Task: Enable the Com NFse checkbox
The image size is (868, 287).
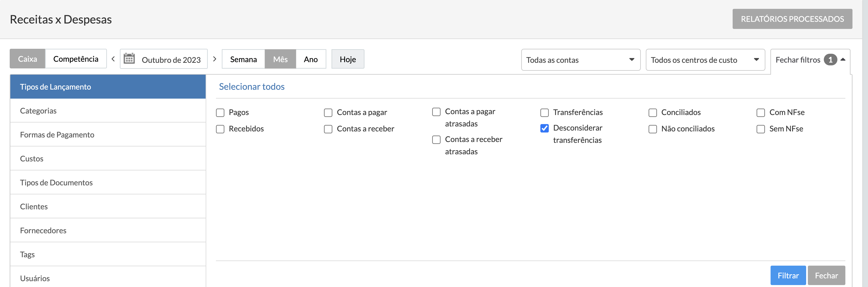Action: coord(760,113)
